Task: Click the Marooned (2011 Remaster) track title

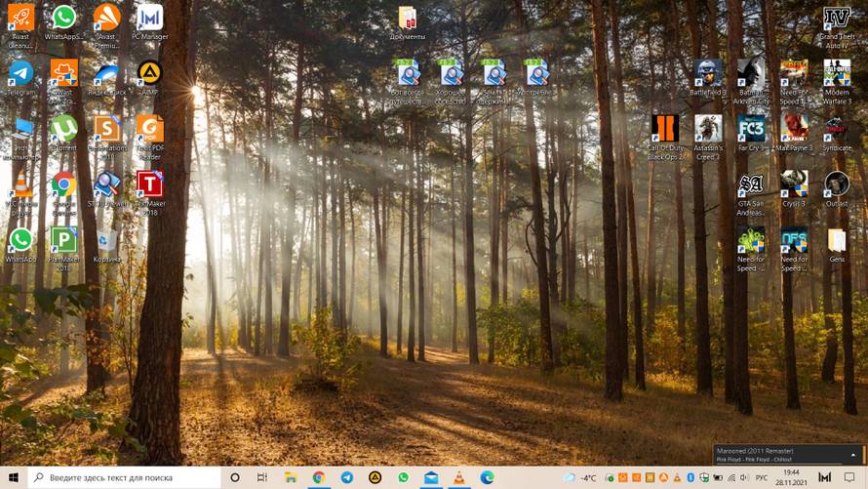Action: (x=755, y=451)
